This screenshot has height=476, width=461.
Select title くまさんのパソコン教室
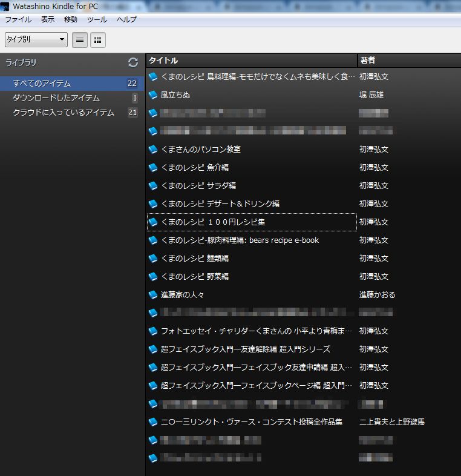(201, 150)
